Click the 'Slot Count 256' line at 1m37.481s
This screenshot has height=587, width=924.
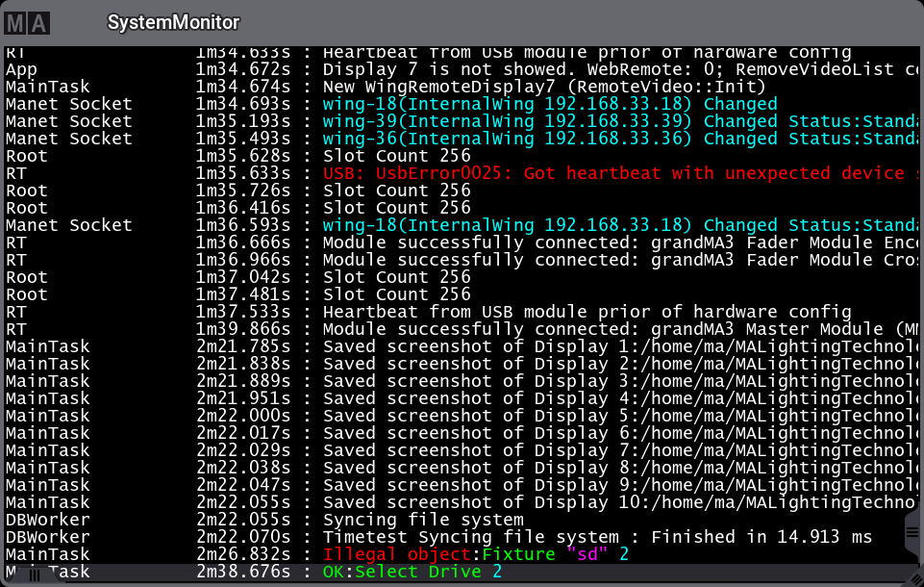point(462,294)
